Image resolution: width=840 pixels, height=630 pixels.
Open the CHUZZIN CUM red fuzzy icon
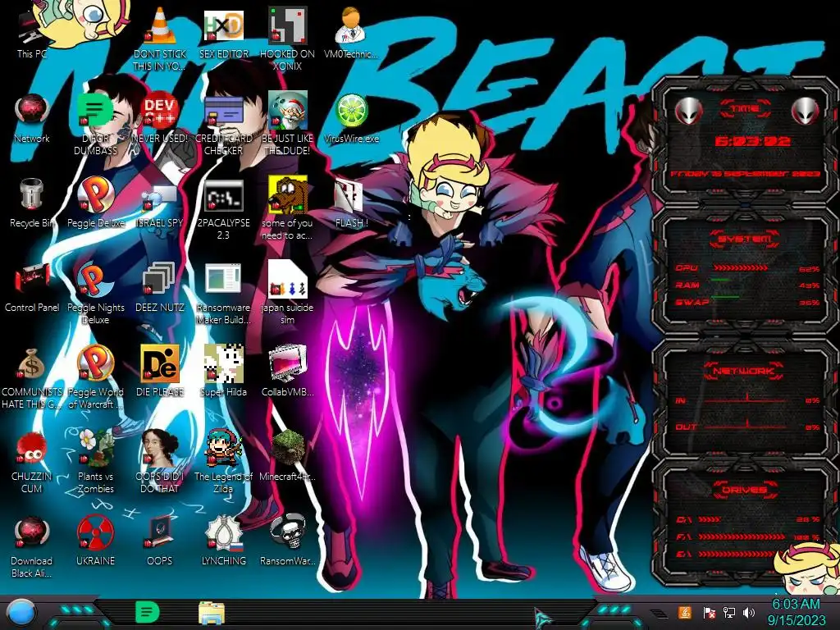(x=32, y=461)
